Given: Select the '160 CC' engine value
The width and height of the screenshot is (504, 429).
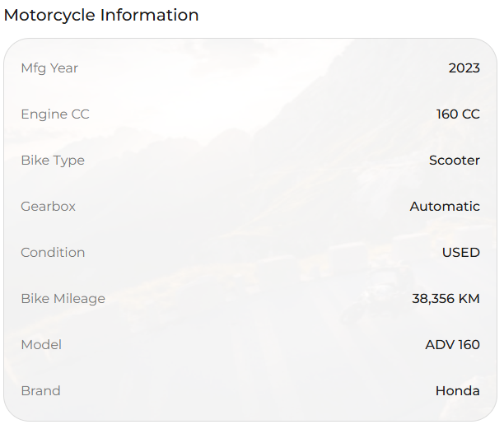Looking at the screenshot, I should pyautogui.click(x=458, y=114).
